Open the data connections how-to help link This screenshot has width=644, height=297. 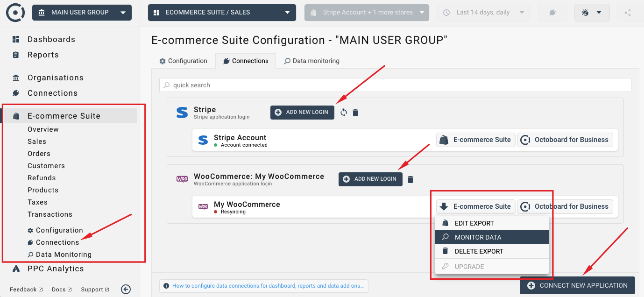[264, 286]
